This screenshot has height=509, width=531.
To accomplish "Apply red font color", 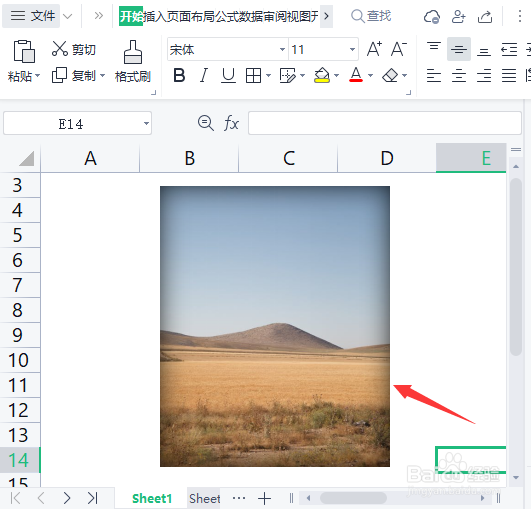I will click(356, 75).
